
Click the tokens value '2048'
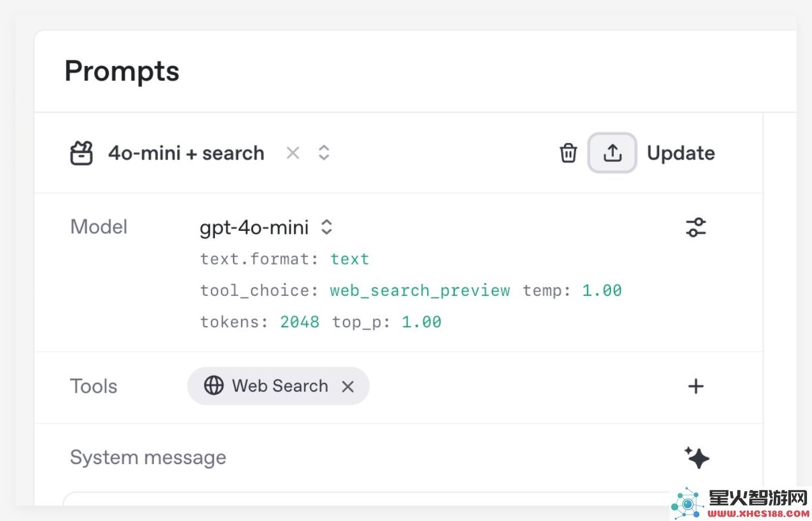click(x=300, y=322)
